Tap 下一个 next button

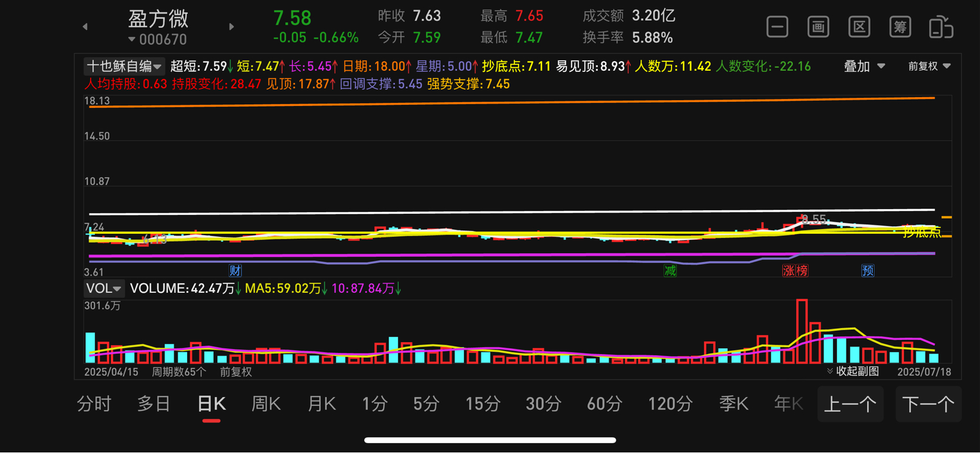pyautogui.click(x=929, y=404)
